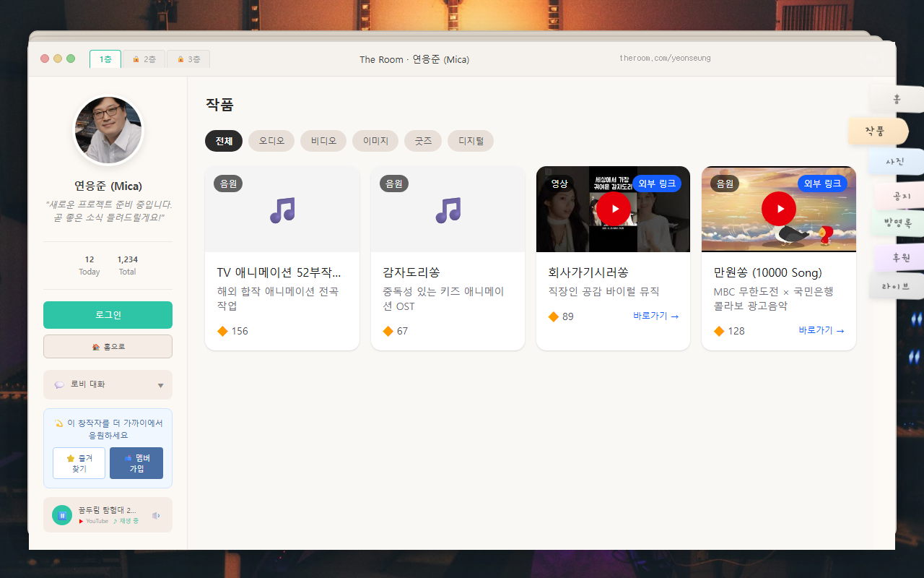The image size is (924, 578).
Task: Open the locked 2층 floor tab
Action: (144, 59)
